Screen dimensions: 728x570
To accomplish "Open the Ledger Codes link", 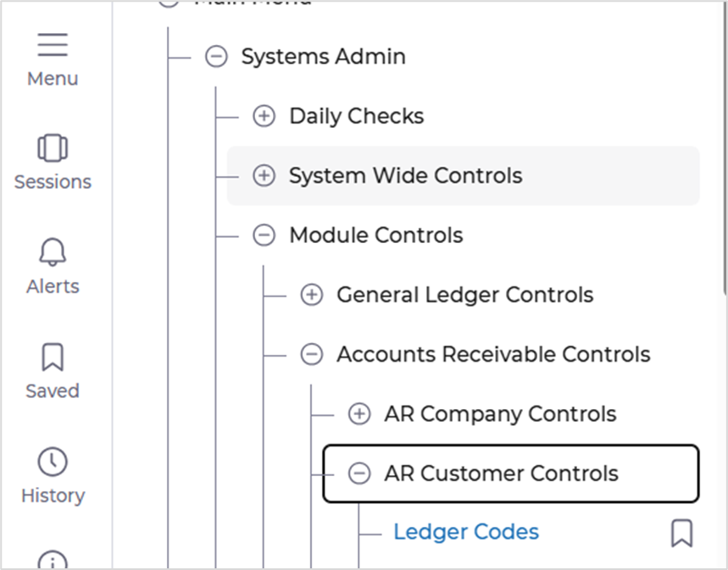I will [x=466, y=532].
